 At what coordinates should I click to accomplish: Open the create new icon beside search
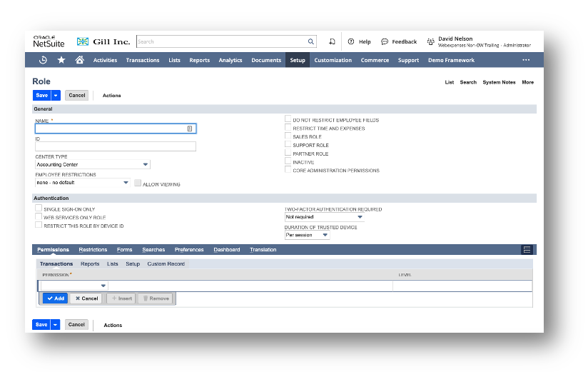pyautogui.click(x=332, y=41)
